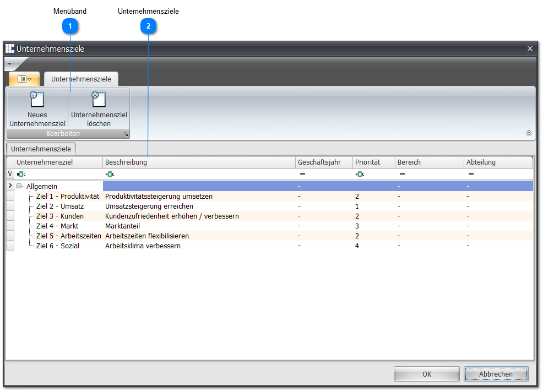The height and width of the screenshot is (392, 543).
Task: Select the Allgemein row
Action: 273,186
